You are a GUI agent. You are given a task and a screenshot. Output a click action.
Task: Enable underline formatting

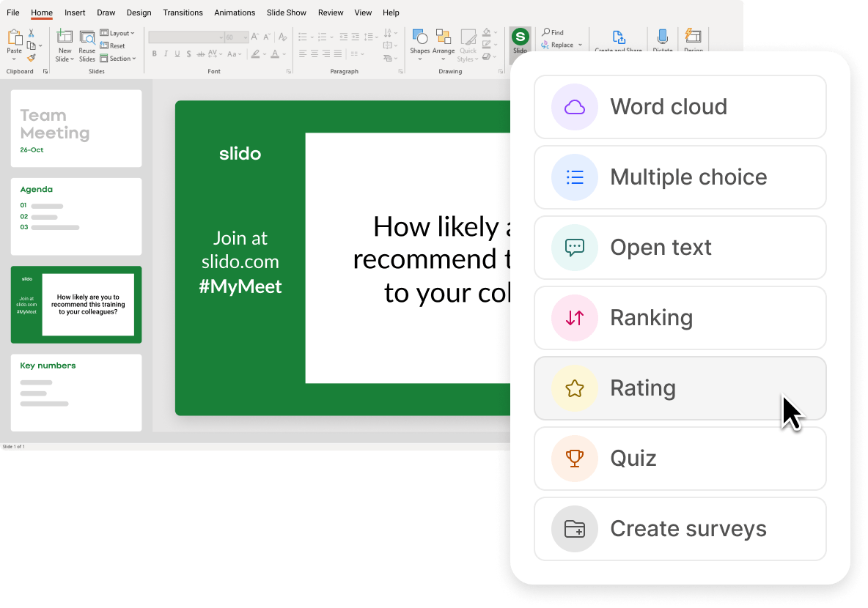pos(176,53)
